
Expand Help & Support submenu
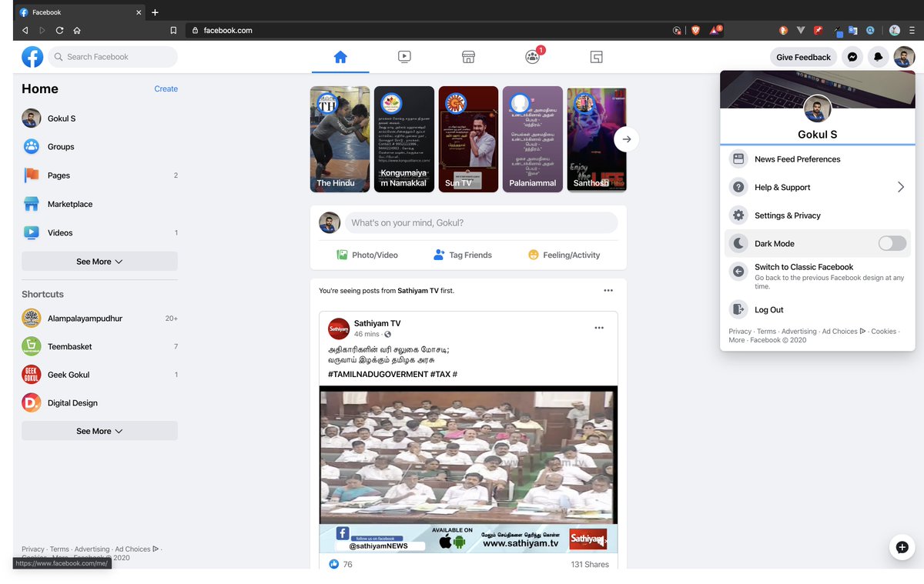point(783,187)
